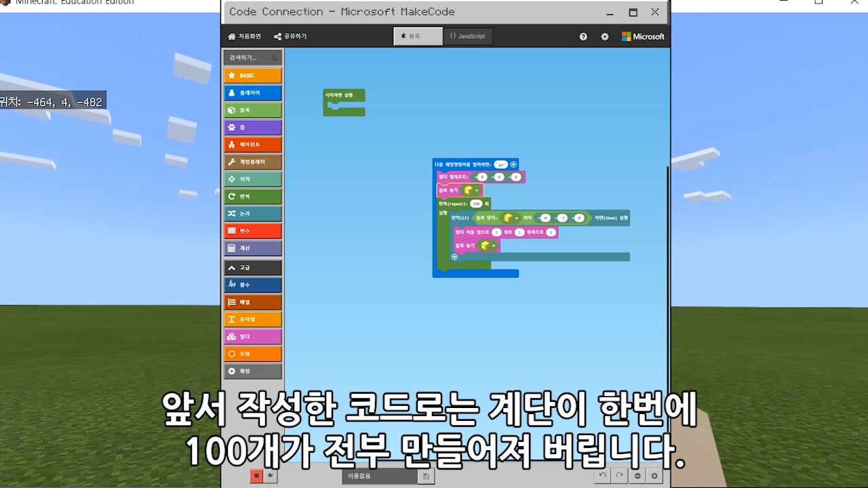Image resolution: width=868 pixels, height=488 pixels.
Task: Open the 함수 (Functions) category
Action: tap(252, 285)
